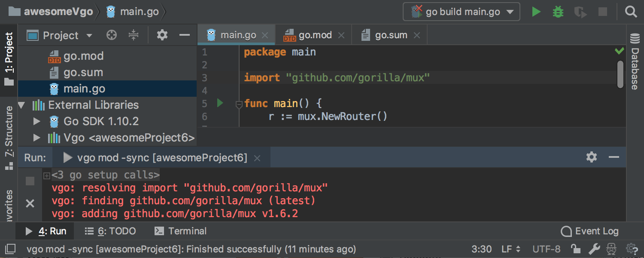The width and height of the screenshot is (644, 258).
Task: Expand the Vgo <awesomeProject6> node
Action: point(37,138)
